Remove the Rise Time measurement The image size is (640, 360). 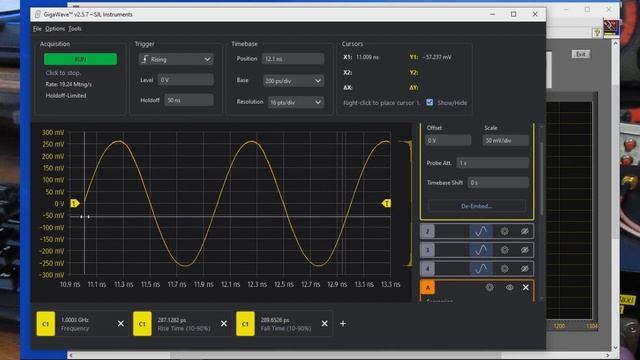(224, 323)
